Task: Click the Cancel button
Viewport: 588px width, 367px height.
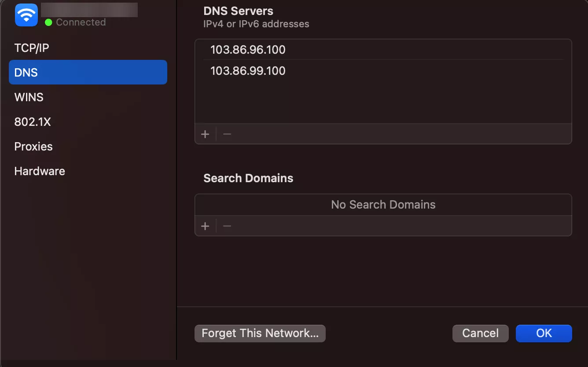Action: point(480,333)
